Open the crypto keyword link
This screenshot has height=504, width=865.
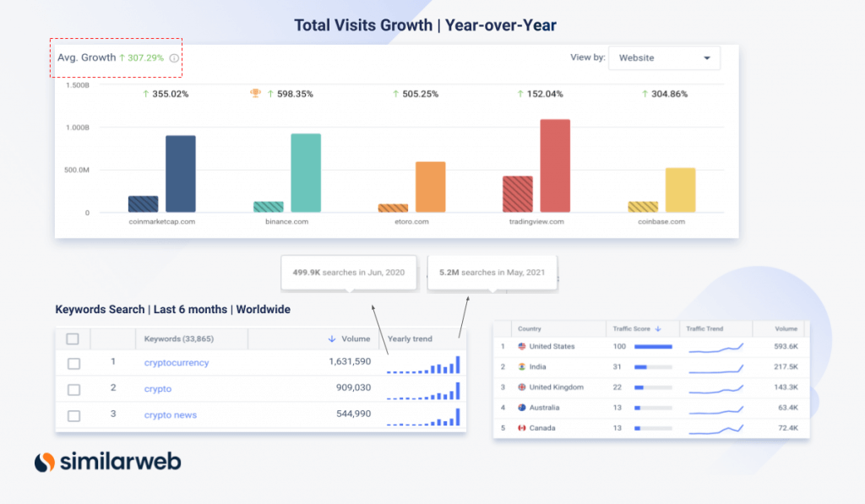tap(158, 388)
